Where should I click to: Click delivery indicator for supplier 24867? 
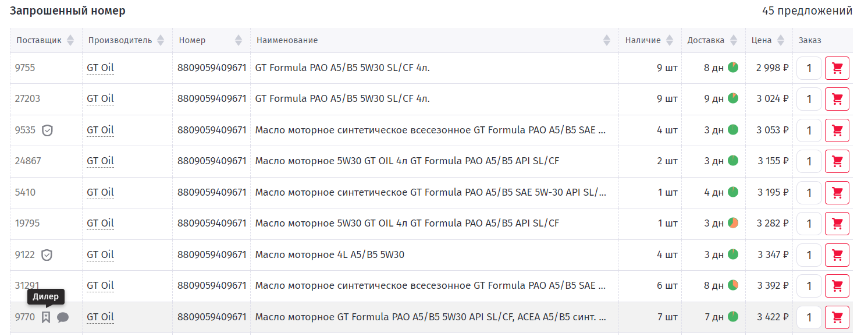pyautogui.click(x=733, y=161)
